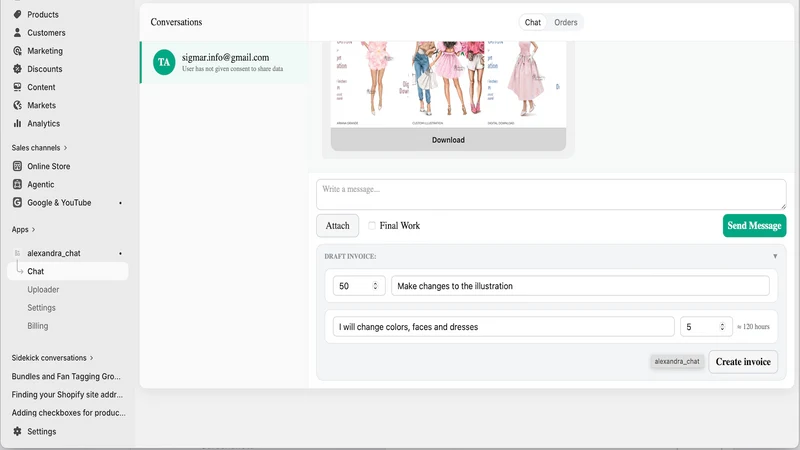Open Billing under alexandra_chat
Screen dimensions: 800x450
[38, 326]
